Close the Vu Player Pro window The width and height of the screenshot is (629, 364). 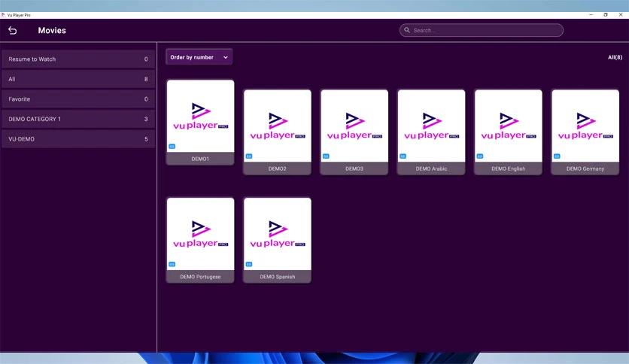(x=621, y=15)
